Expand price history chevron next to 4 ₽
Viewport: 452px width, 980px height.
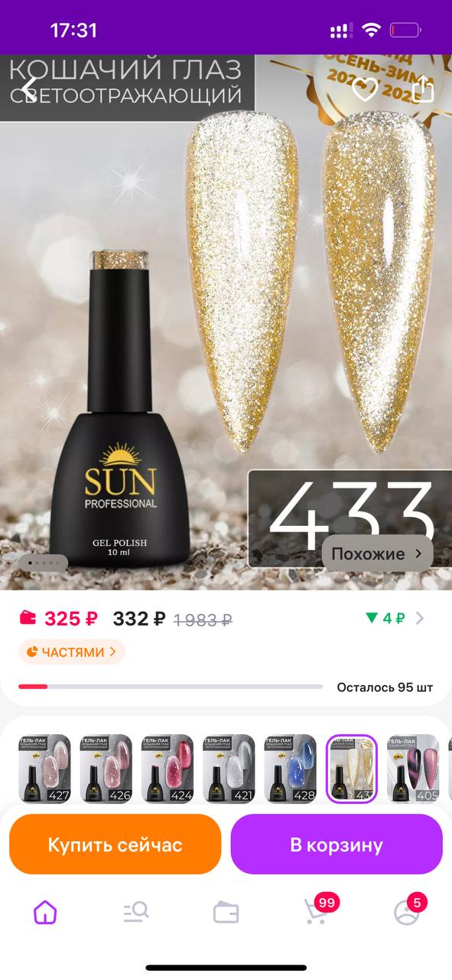point(419,618)
